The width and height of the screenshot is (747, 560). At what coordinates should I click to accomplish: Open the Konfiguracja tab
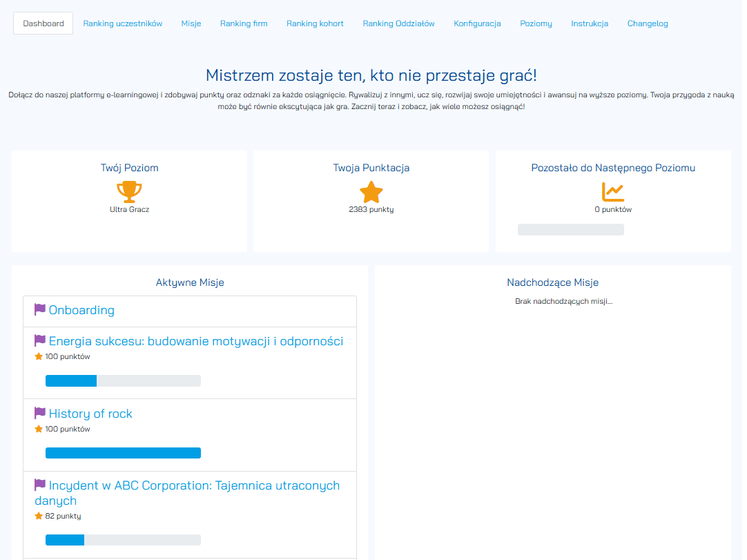pyautogui.click(x=477, y=23)
